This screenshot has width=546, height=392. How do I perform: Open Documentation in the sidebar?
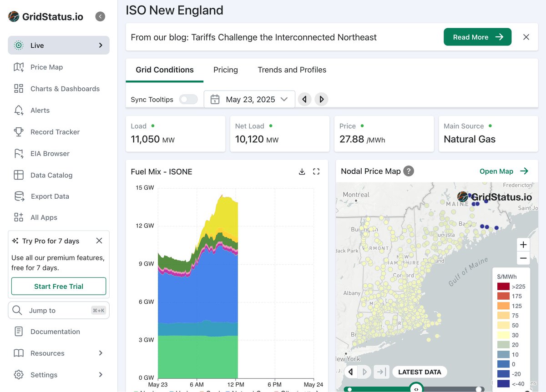pyautogui.click(x=59, y=332)
